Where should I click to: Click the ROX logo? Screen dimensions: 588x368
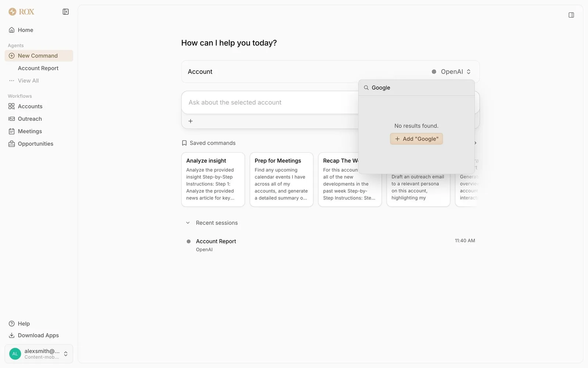tap(21, 12)
